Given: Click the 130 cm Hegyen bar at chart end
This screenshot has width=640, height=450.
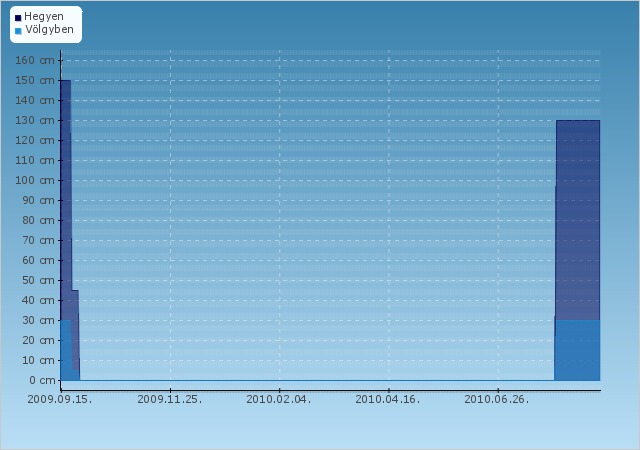Looking at the screenshot, I should (578, 220).
